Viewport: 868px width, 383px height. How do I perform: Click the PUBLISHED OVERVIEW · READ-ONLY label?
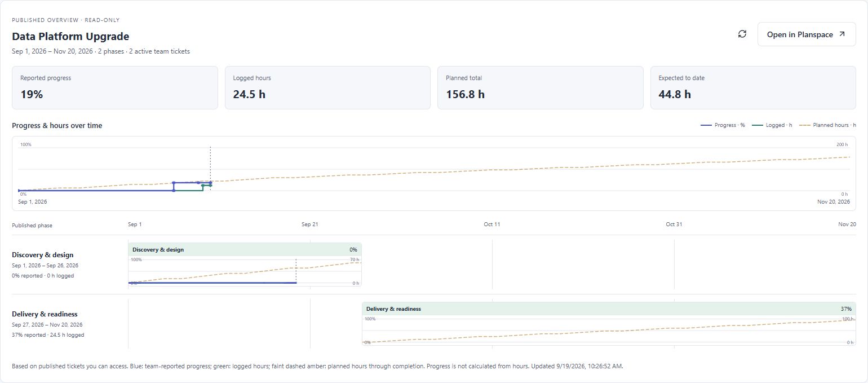(66, 20)
